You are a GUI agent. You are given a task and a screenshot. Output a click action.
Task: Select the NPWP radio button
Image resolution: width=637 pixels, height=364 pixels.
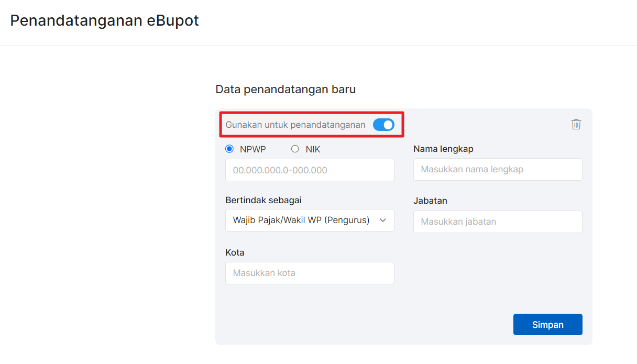229,149
